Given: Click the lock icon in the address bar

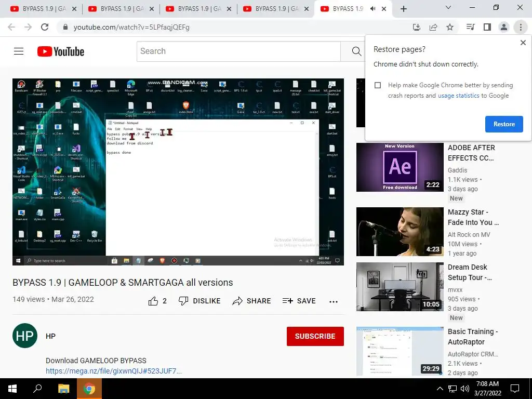Looking at the screenshot, I should (65, 27).
